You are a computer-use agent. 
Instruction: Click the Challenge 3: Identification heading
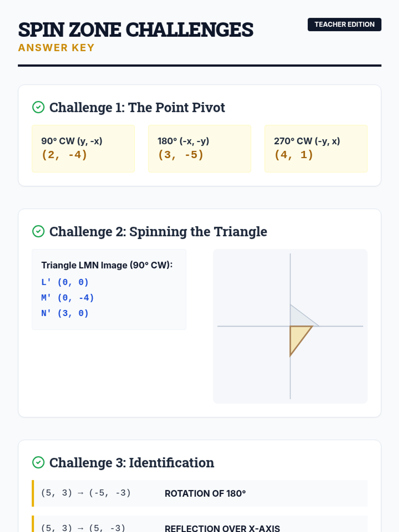point(132,463)
